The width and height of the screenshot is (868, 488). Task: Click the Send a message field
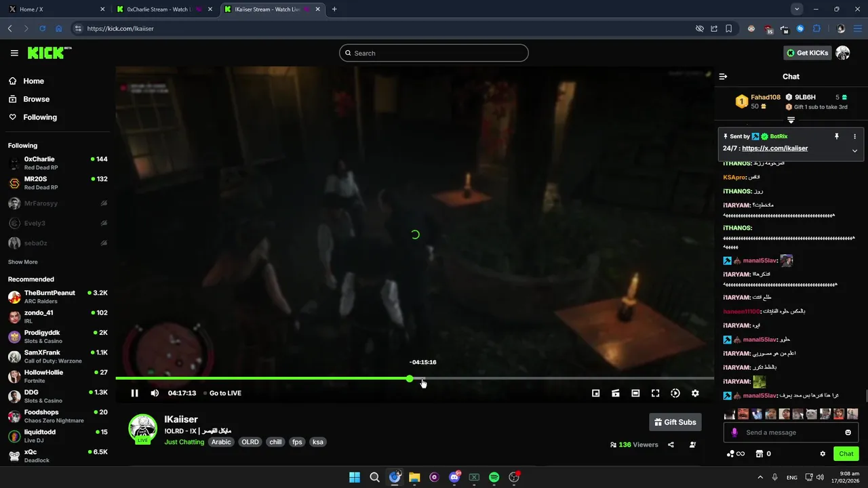791,432
